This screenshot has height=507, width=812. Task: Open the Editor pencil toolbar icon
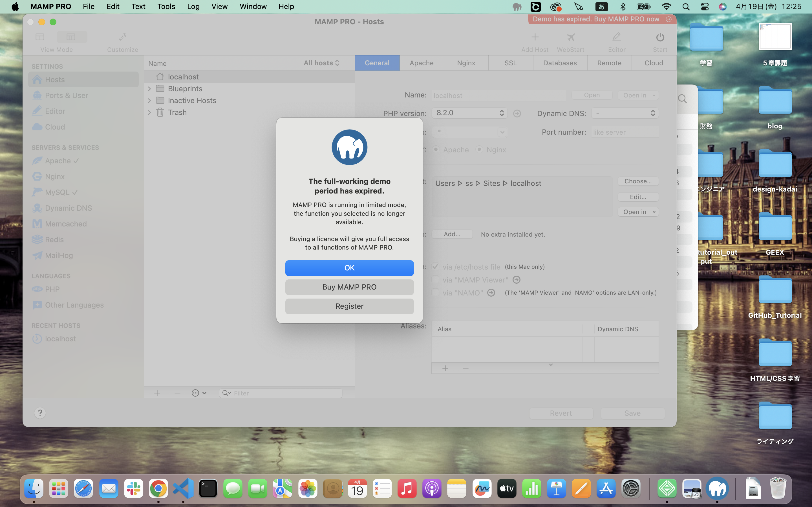tap(616, 37)
